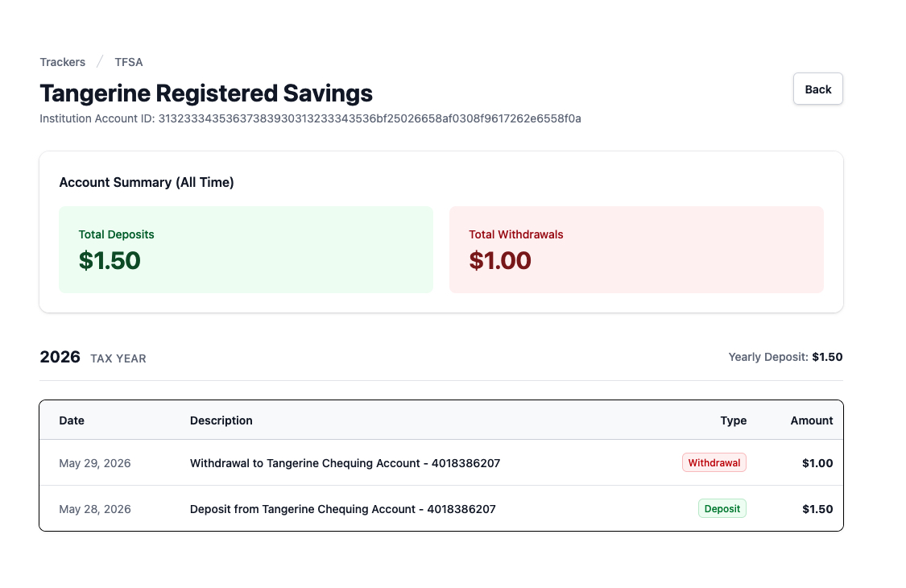Click the Total Withdrawals label
Screen dimensions: 906x588
click(516, 234)
